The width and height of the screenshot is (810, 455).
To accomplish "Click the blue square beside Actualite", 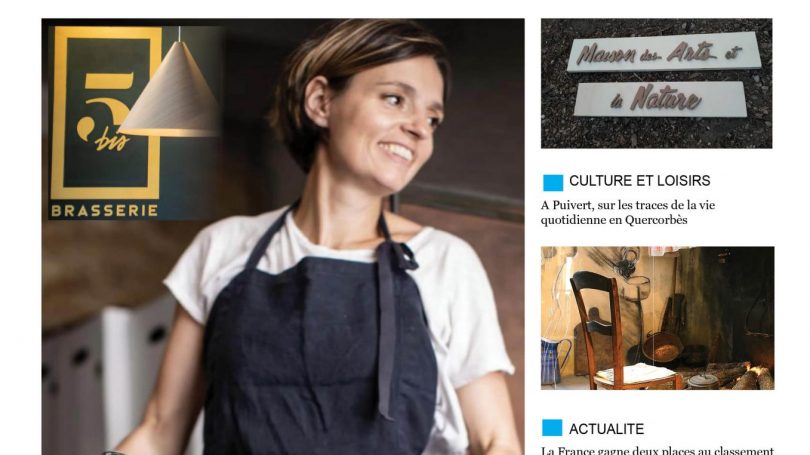I will (552, 428).
